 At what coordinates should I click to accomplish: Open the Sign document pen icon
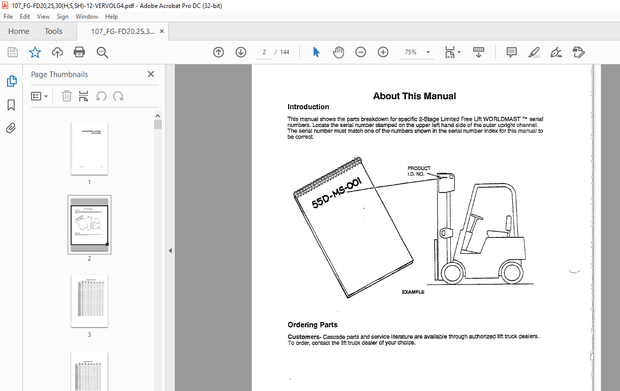556,52
